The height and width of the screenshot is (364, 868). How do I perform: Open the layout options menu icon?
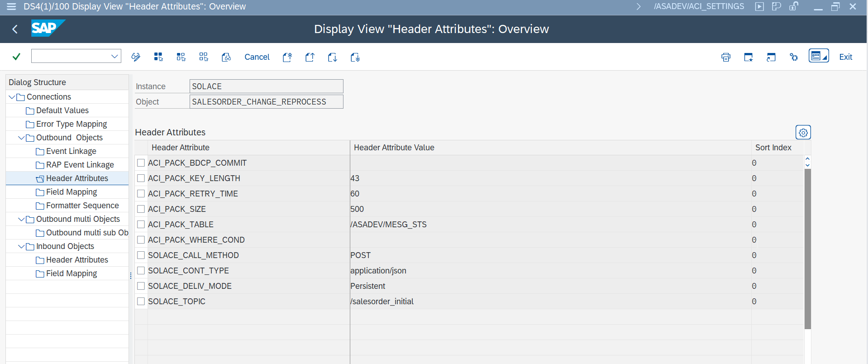819,56
